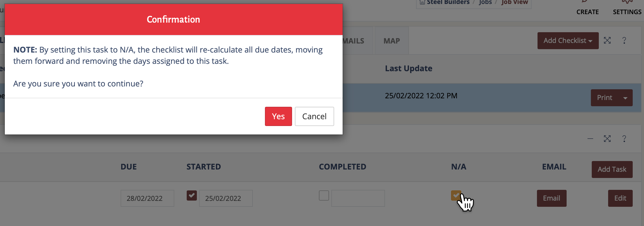Confirm by clicking the Yes button
This screenshot has width=644, height=226.
[x=278, y=116]
